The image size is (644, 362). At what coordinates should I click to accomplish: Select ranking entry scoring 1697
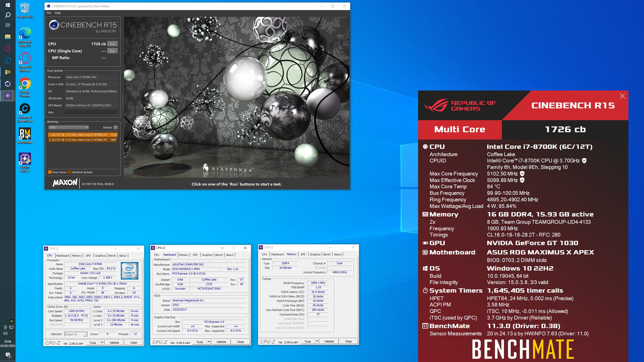[x=83, y=140]
